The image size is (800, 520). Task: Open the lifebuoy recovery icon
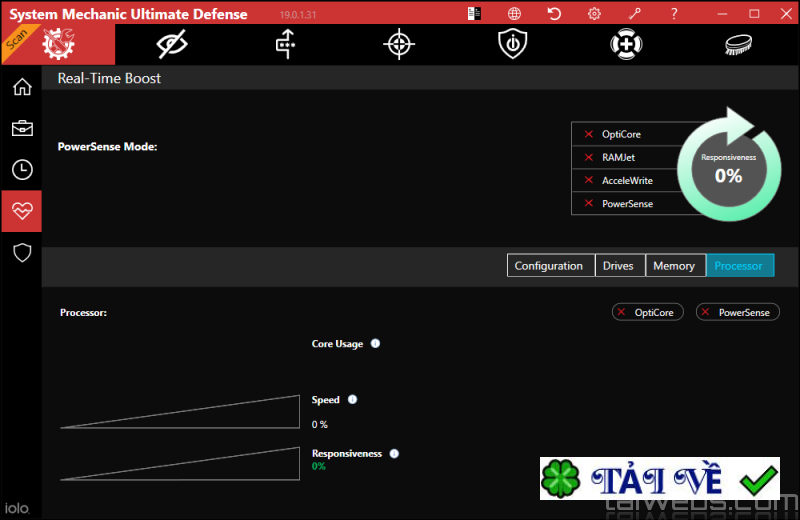pyautogui.click(x=626, y=44)
